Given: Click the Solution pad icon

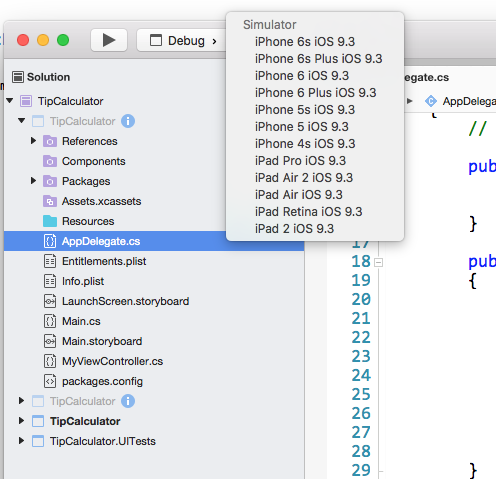Looking at the screenshot, I should pyautogui.click(x=18, y=77).
